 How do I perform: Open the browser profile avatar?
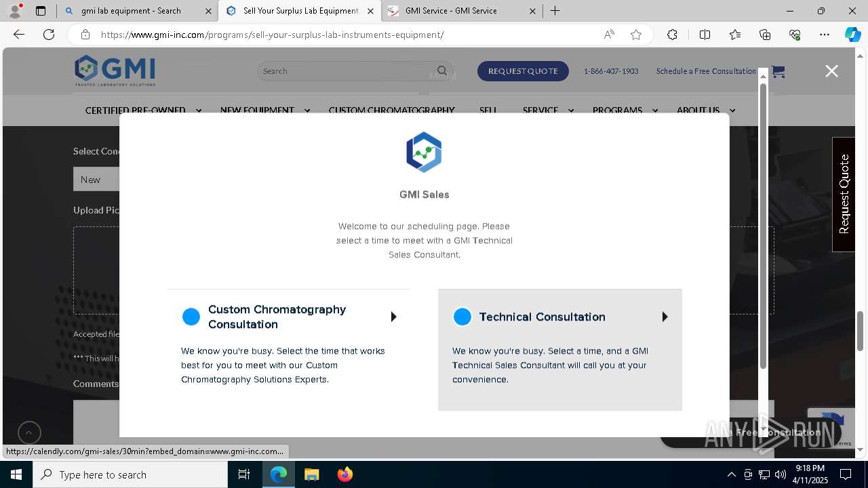(15, 11)
